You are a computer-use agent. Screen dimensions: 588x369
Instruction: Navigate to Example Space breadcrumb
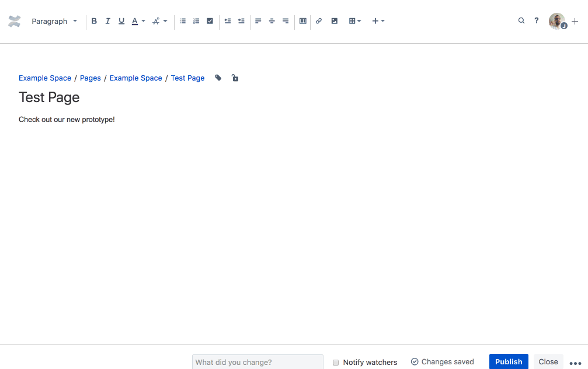pos(44,78)
